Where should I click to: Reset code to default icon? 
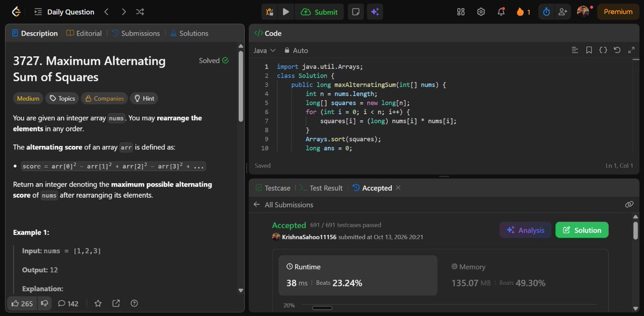(617, 50)
